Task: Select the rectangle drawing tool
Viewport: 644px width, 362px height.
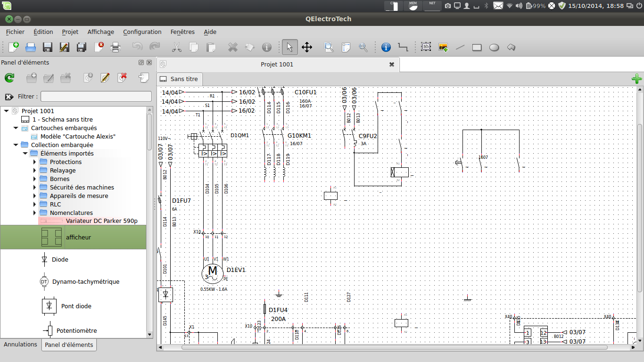Action: 477,47
